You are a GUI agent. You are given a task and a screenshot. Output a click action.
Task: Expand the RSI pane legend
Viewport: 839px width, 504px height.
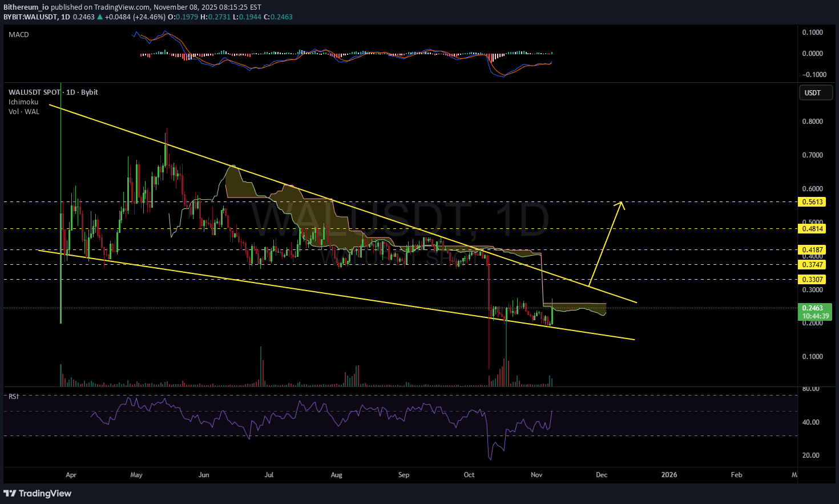point(14,396)
